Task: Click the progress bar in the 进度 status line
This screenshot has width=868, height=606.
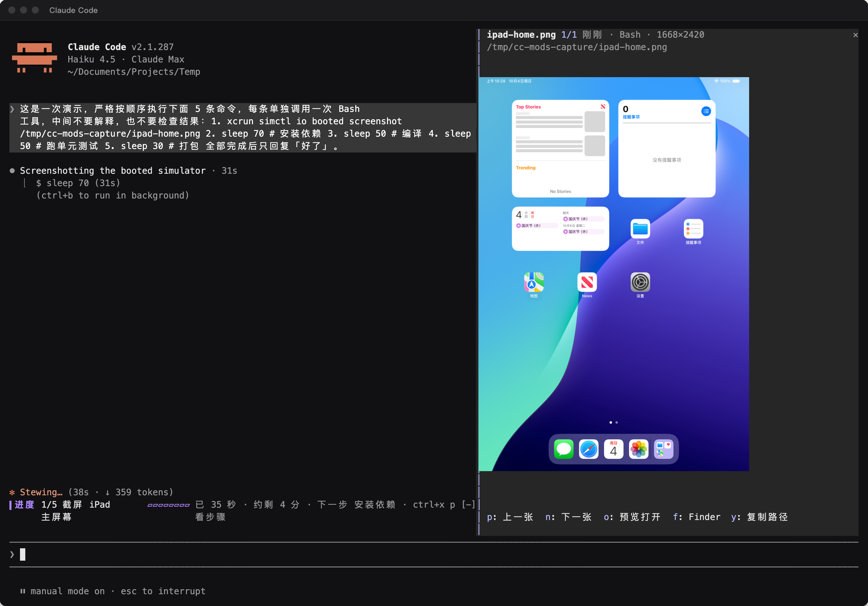Action: coord(169,505)
